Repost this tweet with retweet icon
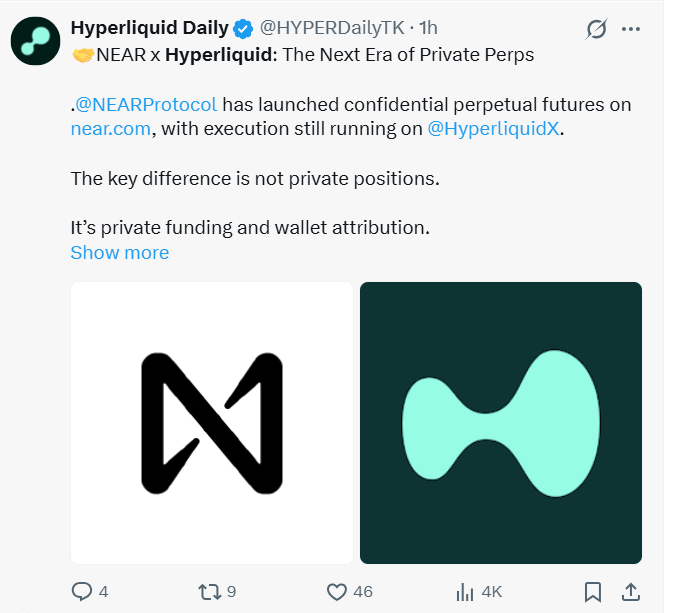This screenshot has height=613, width=679. [210, 592]
